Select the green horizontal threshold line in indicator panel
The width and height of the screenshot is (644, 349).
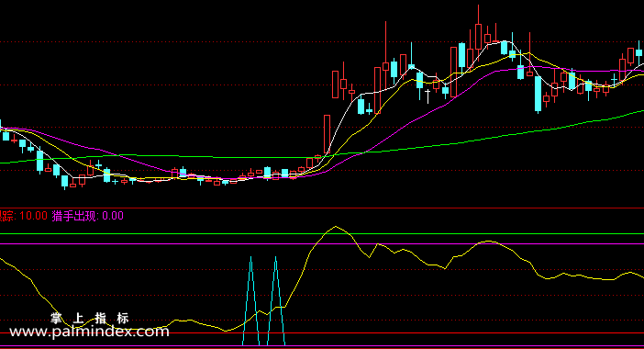click(322, 234)
